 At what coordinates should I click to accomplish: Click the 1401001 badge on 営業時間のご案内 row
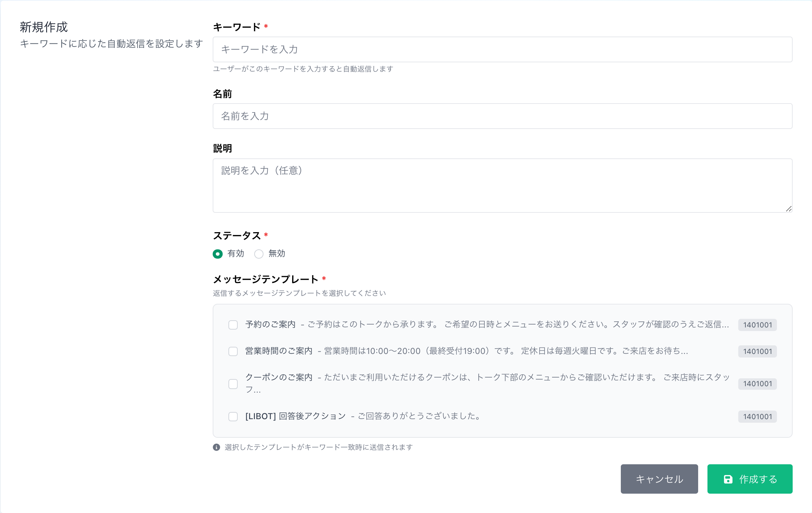pos(758,351)
